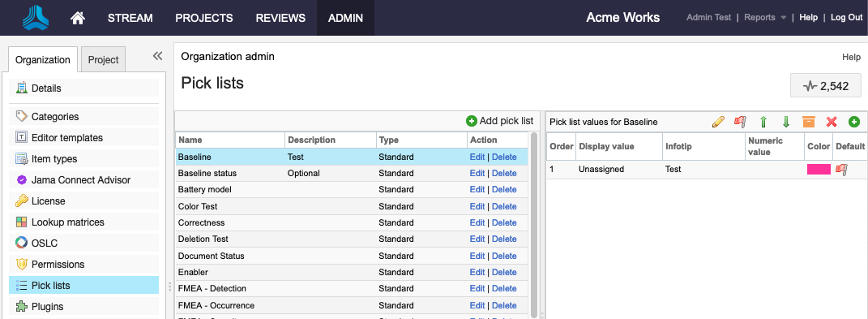Collapse the left admin sidebar

pos(157,55)
